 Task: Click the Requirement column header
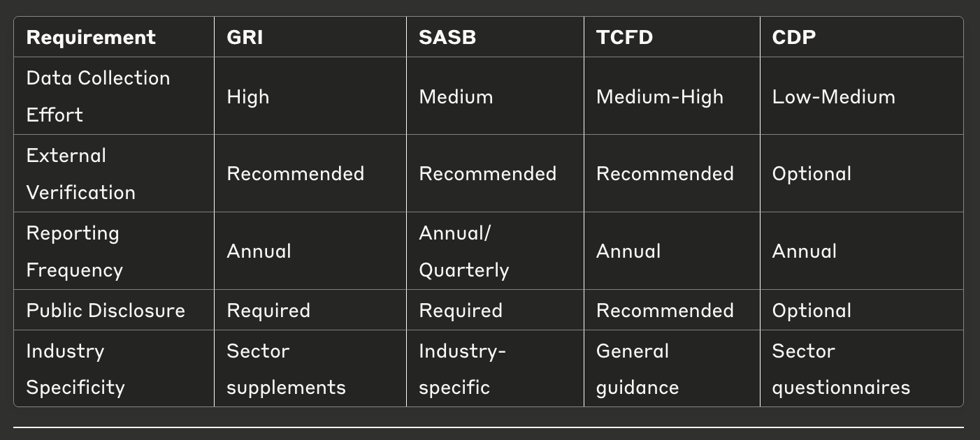91,37
